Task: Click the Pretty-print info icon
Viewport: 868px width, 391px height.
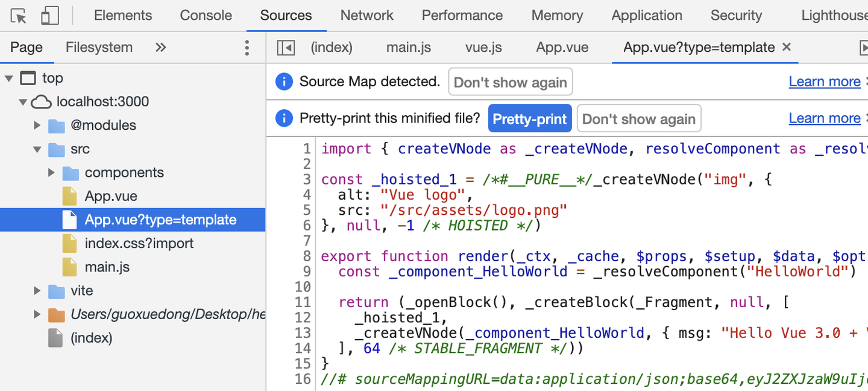Action: [284, 118]
